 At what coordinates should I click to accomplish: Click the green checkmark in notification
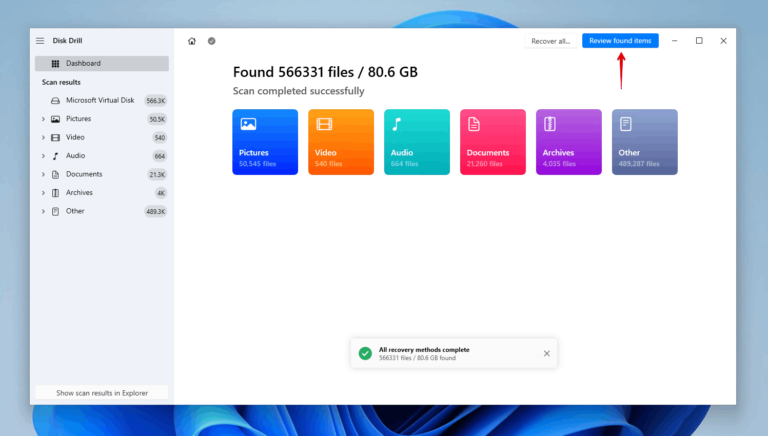(365, 353)
